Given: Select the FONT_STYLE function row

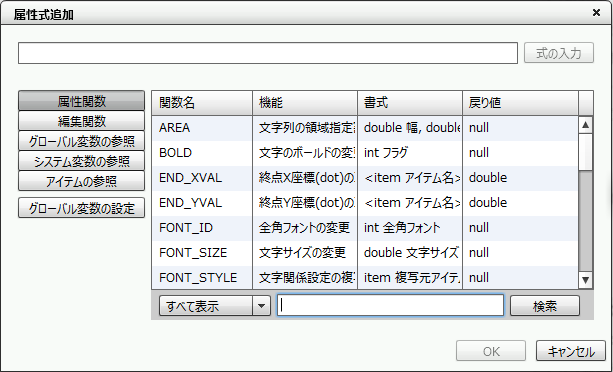Looking at the screenshot, I should [x=364, y=277].
